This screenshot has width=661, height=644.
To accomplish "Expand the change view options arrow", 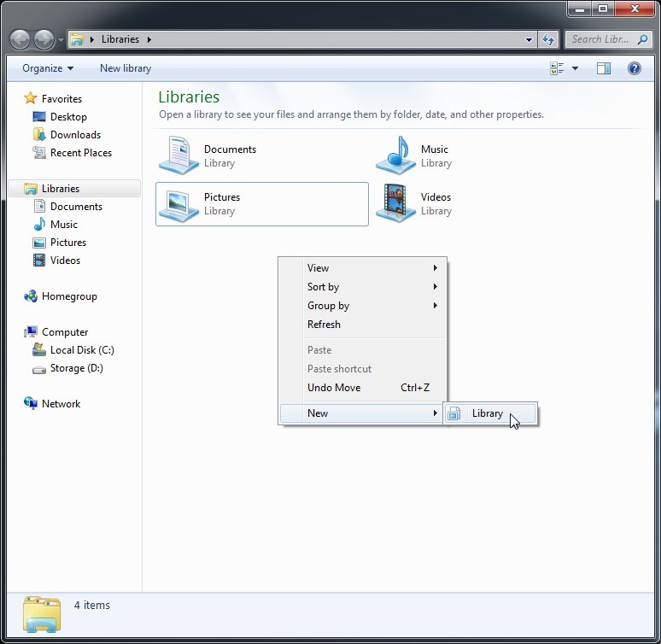I will pos(576,68).
